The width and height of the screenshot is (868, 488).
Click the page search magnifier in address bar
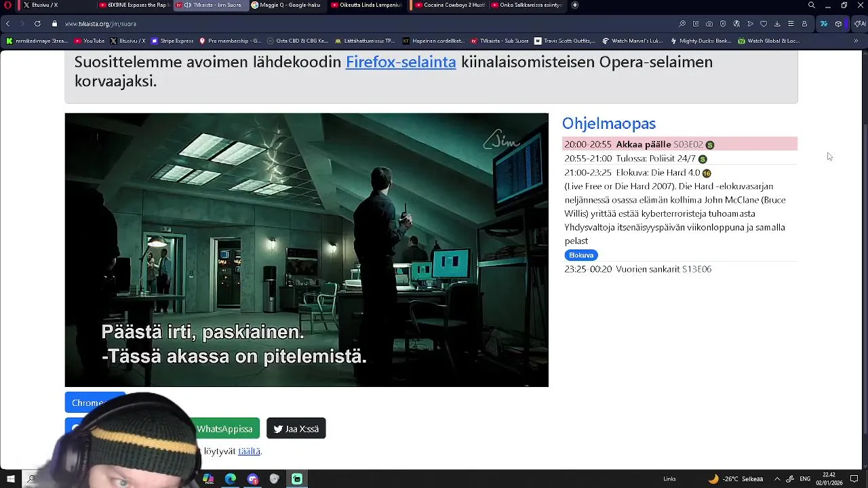682,24
